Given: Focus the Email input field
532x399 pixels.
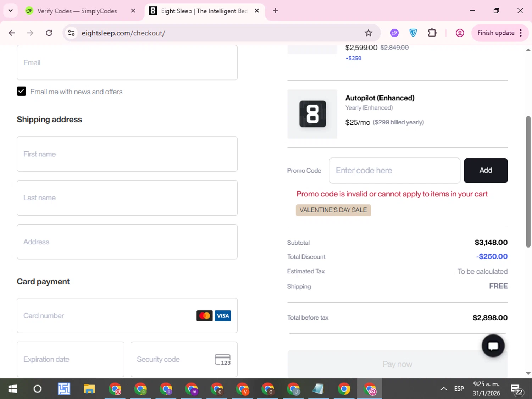Looking at the screenshot, I should pos(127,62).
